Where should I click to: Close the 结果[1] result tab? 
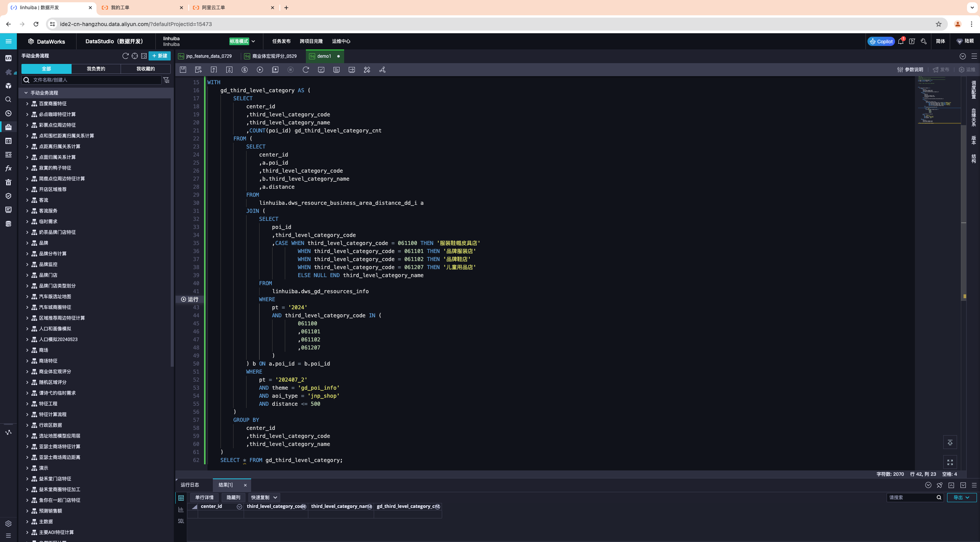point(245,485)
